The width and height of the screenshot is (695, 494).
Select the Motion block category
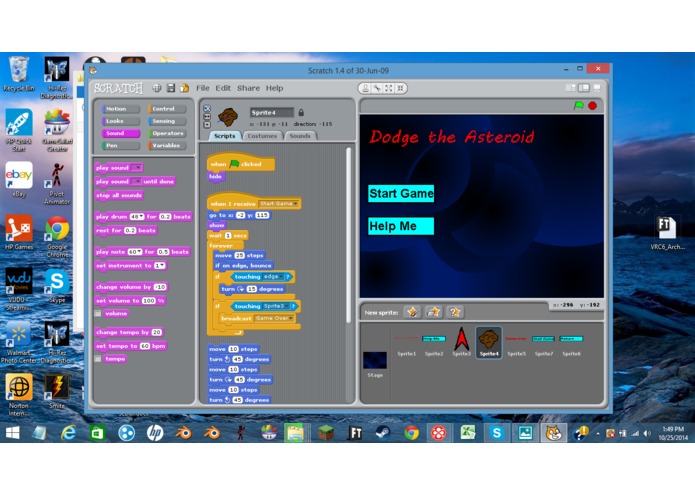[x=121, y=109]
